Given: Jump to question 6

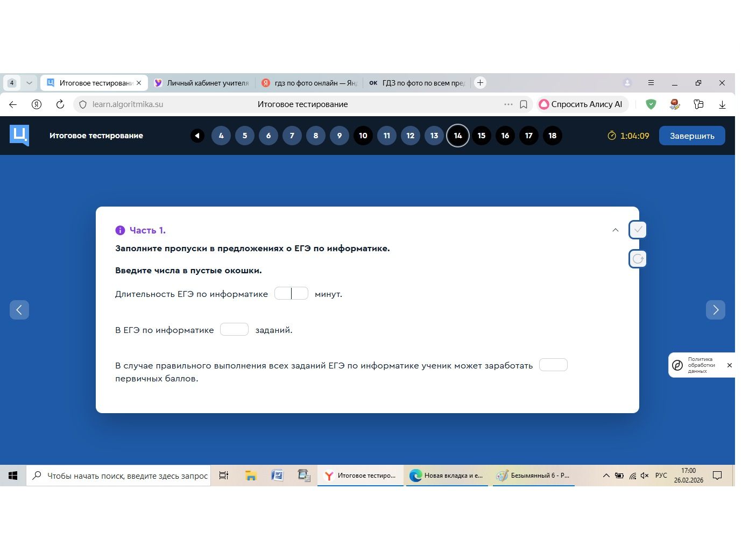Looking at the screenshot, I should [x=268, y=136].
